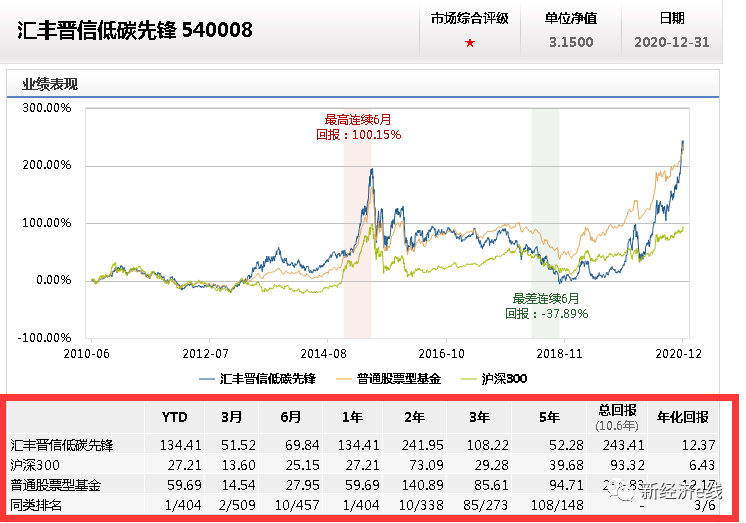Click the -100.00% y-axis label
Viewport: 746px width, 523px height.
pos(44,338)
